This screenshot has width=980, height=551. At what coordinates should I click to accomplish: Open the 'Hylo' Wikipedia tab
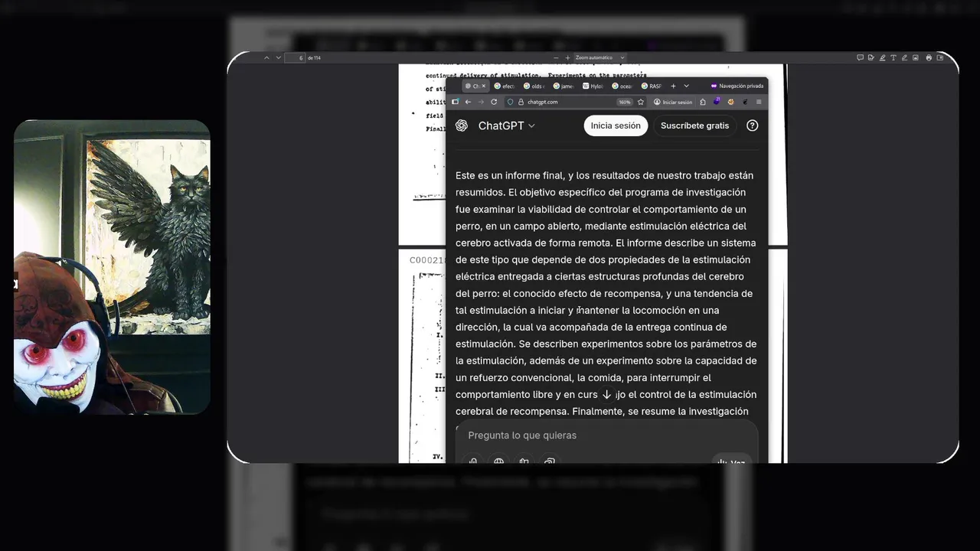[593, 86]
